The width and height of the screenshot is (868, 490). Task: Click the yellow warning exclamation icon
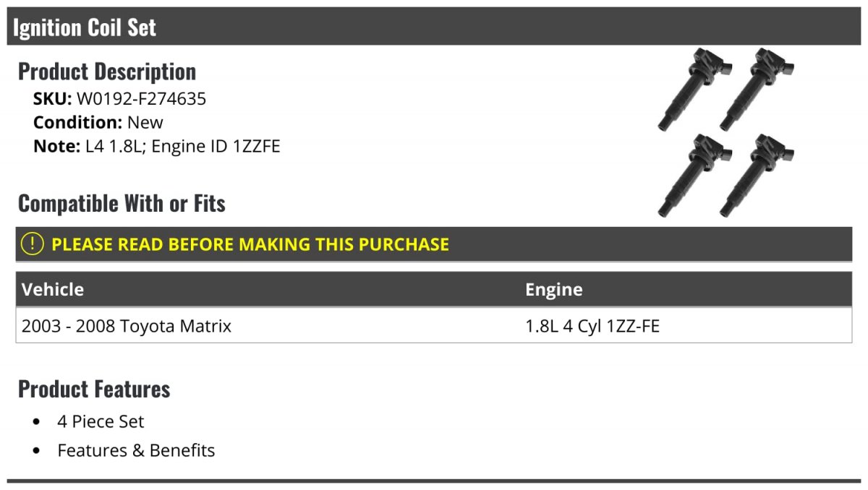point(33,244)
